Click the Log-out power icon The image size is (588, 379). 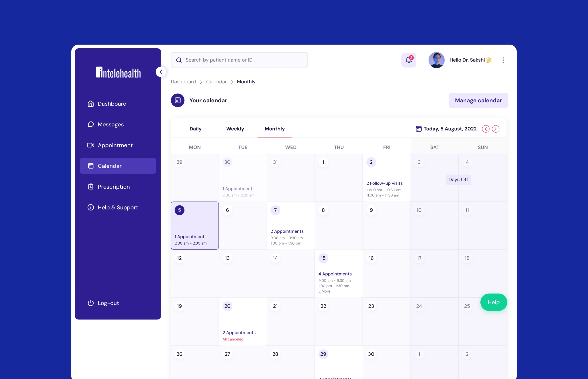tap(91, 303)
